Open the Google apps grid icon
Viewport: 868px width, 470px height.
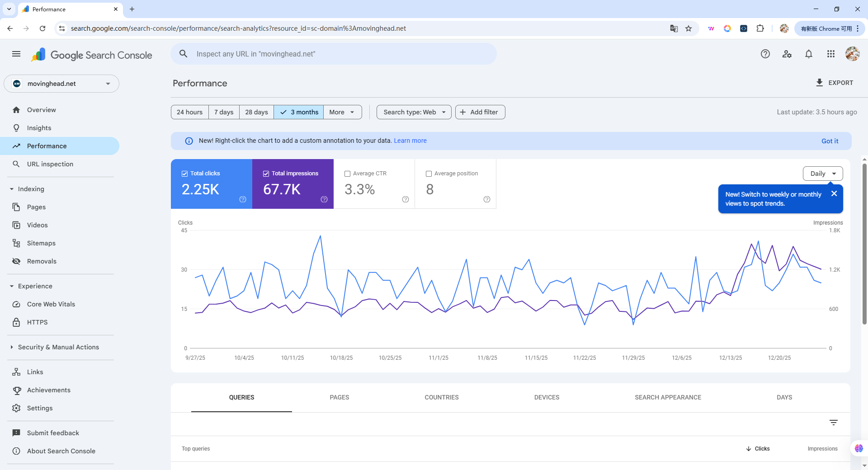click(x=831, y=54)
